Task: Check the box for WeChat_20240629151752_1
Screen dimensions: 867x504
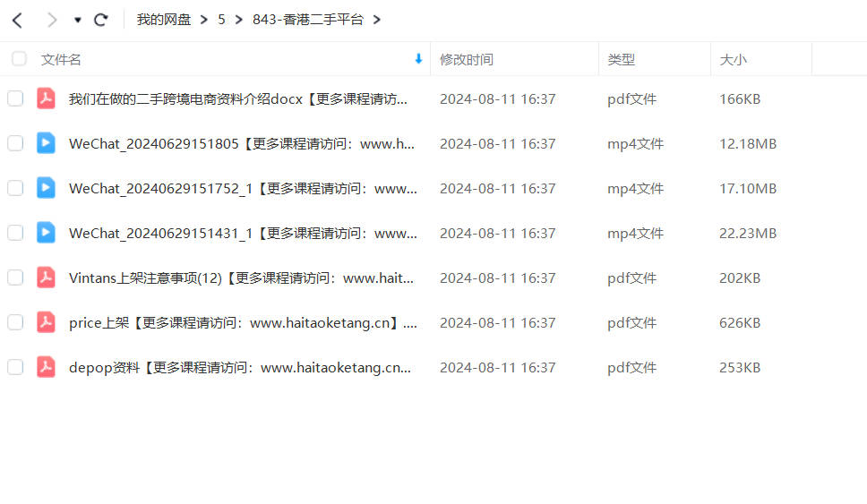Action: (x=15, y=189)
